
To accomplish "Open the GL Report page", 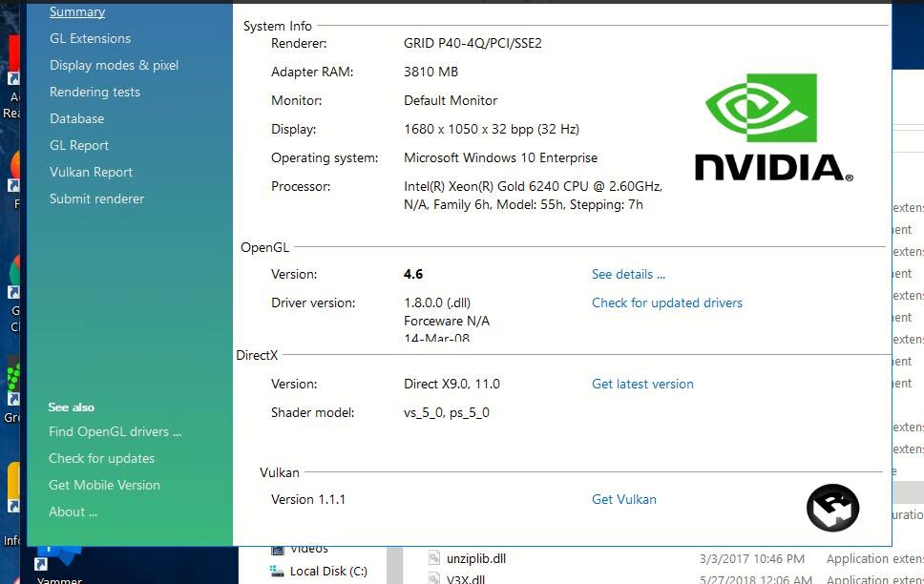I will click(79, 145).
